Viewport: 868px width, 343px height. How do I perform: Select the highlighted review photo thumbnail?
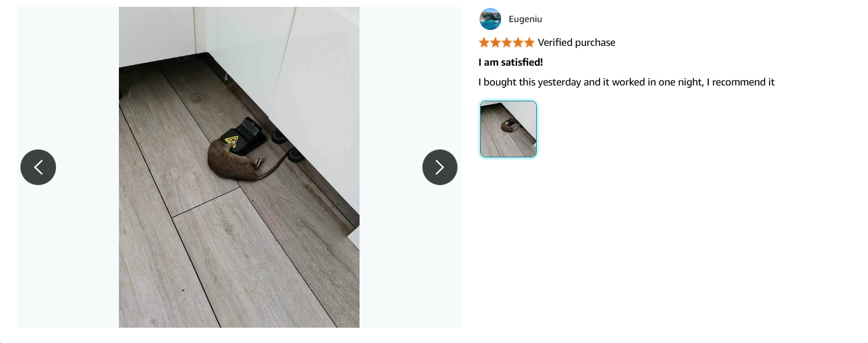pyautogui.click(x=508, y=129)
